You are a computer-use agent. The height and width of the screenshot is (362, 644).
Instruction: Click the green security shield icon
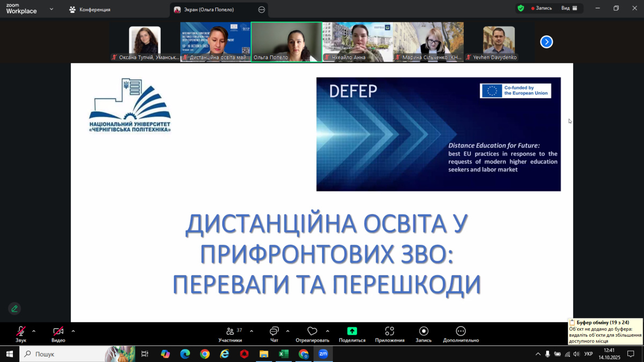(x=521, y=9)
